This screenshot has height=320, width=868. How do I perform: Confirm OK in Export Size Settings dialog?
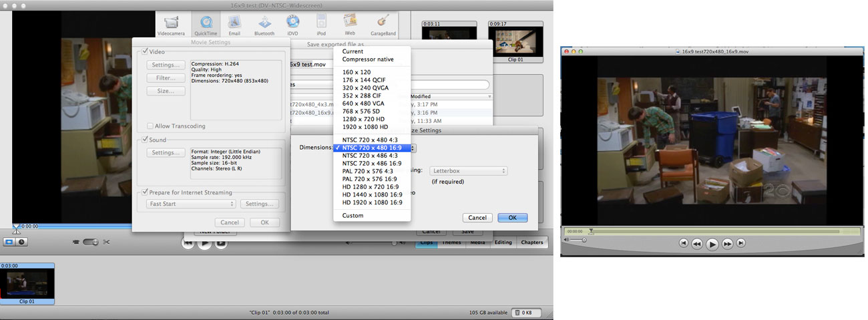(513, 218)
